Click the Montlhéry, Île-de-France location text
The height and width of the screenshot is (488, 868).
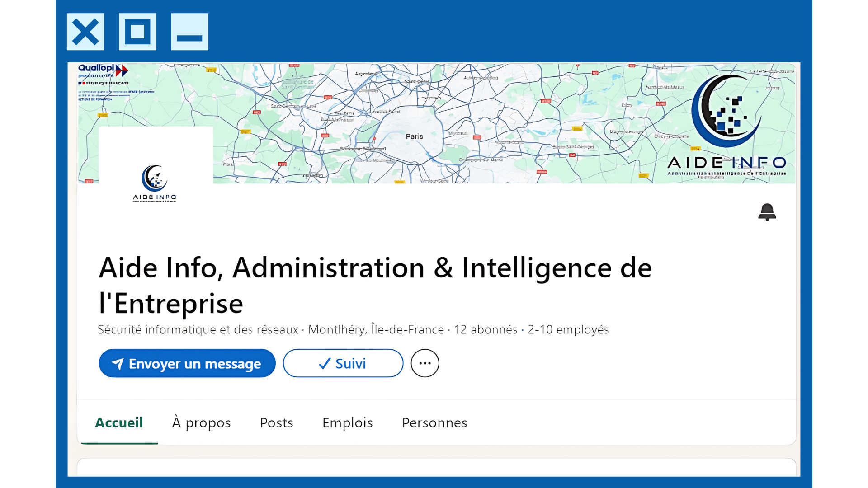point(376,329)
